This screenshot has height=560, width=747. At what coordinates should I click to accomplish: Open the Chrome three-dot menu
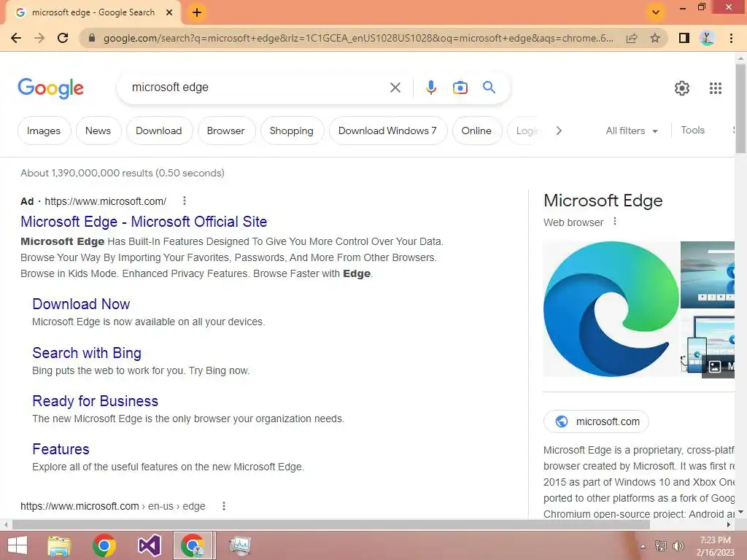tap(731, 38)
